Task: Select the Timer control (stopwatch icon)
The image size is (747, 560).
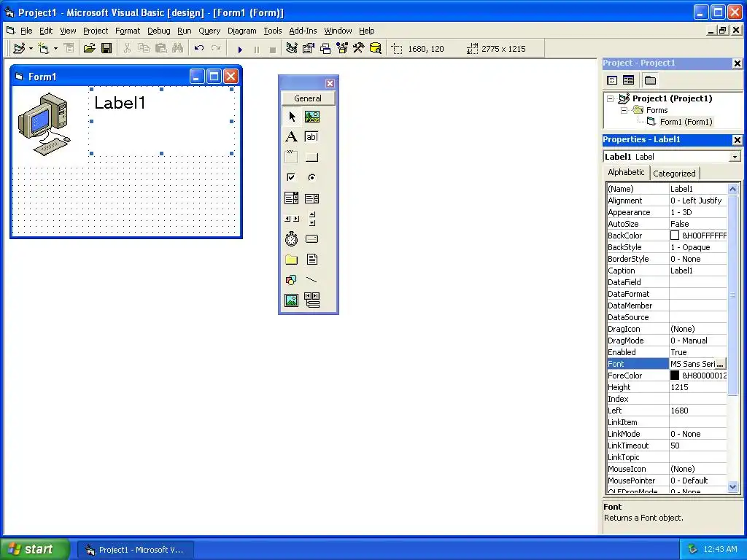Action: (291, 238)
